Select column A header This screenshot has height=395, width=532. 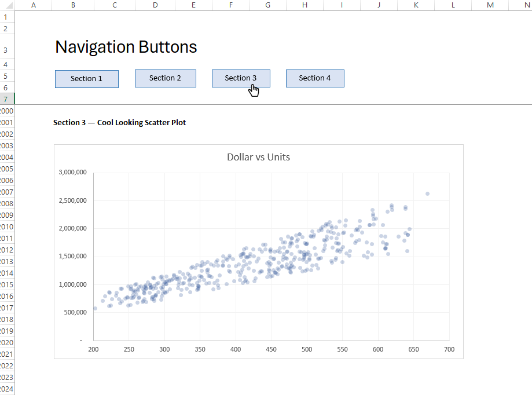click(33, 5)
